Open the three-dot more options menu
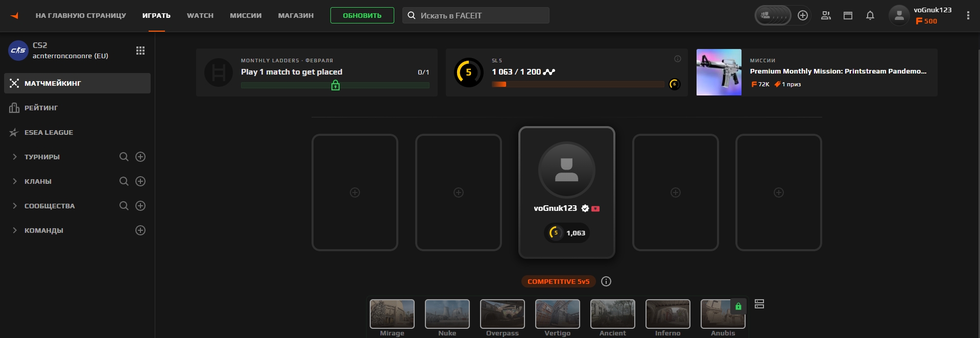The width and height of the screenshot is (980, 338). (968, 15)
